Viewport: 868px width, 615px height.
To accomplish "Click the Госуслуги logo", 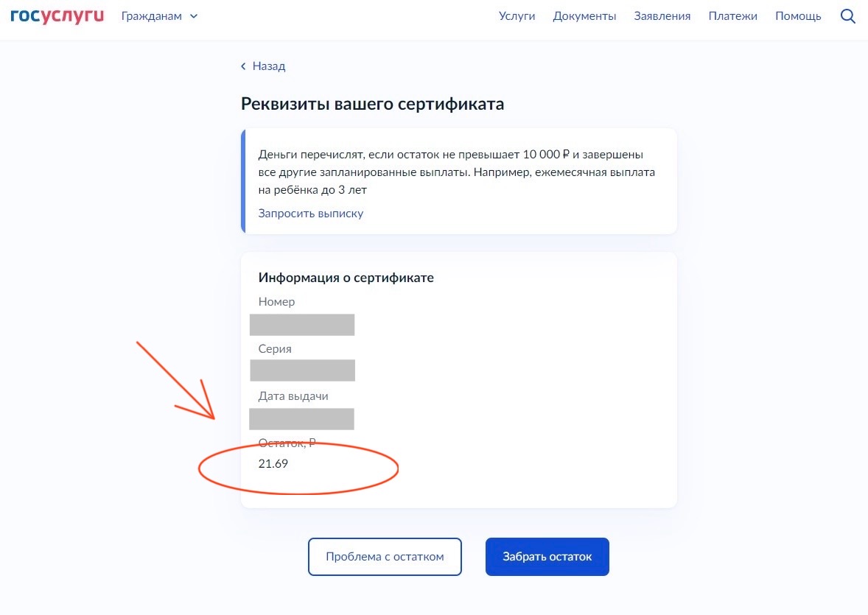I will coord(57,15).
